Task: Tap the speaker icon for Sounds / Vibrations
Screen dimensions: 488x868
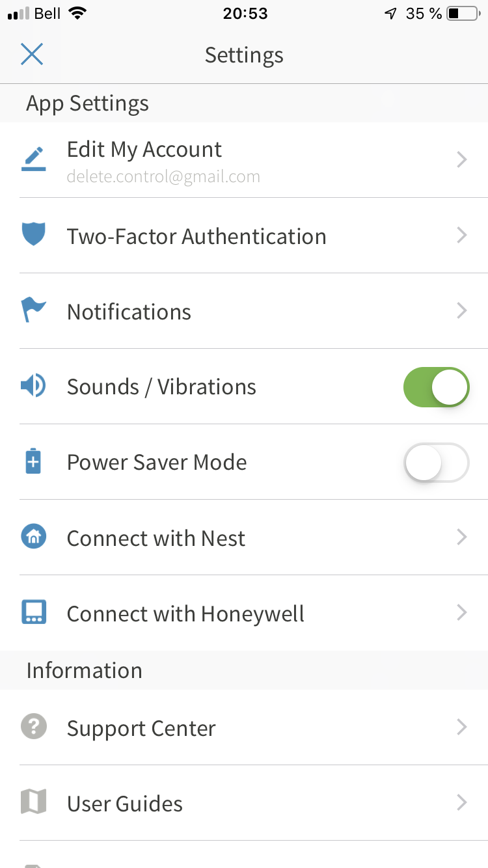Action: coord(33,387)
